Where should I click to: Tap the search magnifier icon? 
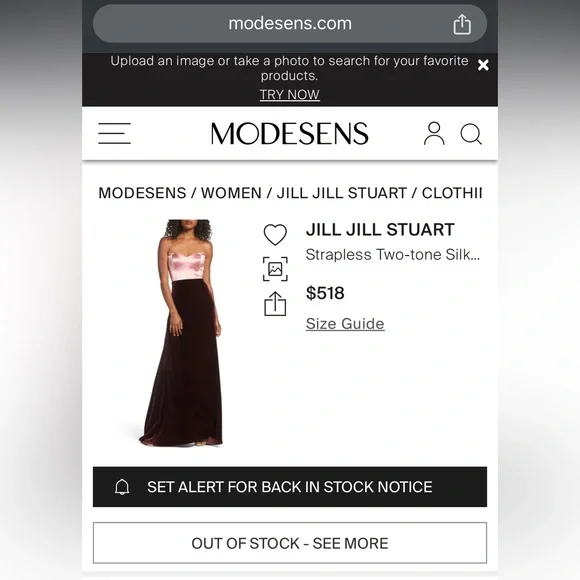[471, 134]
